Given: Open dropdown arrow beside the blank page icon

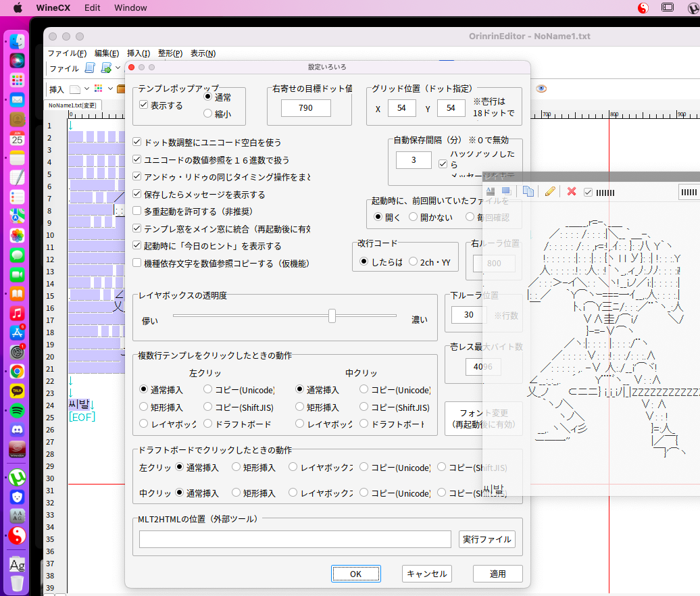Looking at the screenshot, I should coord(86,89).
